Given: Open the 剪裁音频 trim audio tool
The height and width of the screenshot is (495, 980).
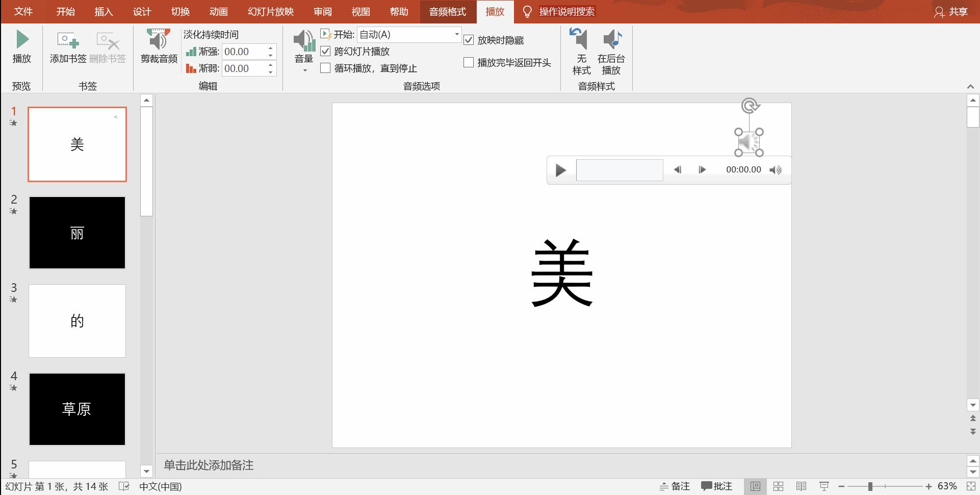Looking at the screenshot, I should tap(158, 48).
